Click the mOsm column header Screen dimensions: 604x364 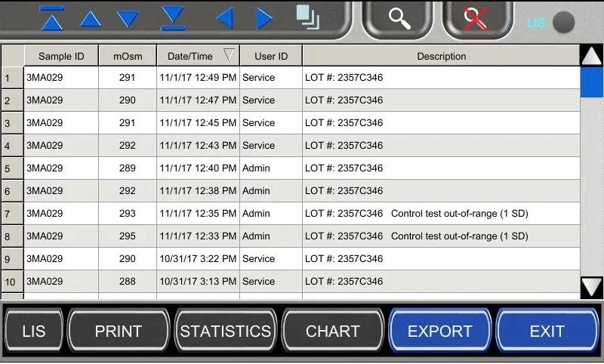pyautogui.click(x=128, y=56)
